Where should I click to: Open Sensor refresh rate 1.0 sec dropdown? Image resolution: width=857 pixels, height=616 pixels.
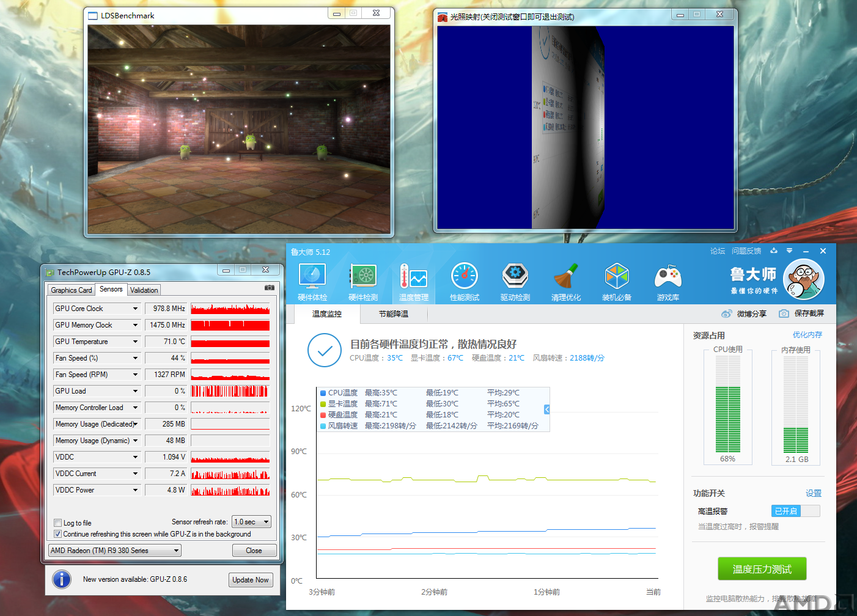point(251,522)
